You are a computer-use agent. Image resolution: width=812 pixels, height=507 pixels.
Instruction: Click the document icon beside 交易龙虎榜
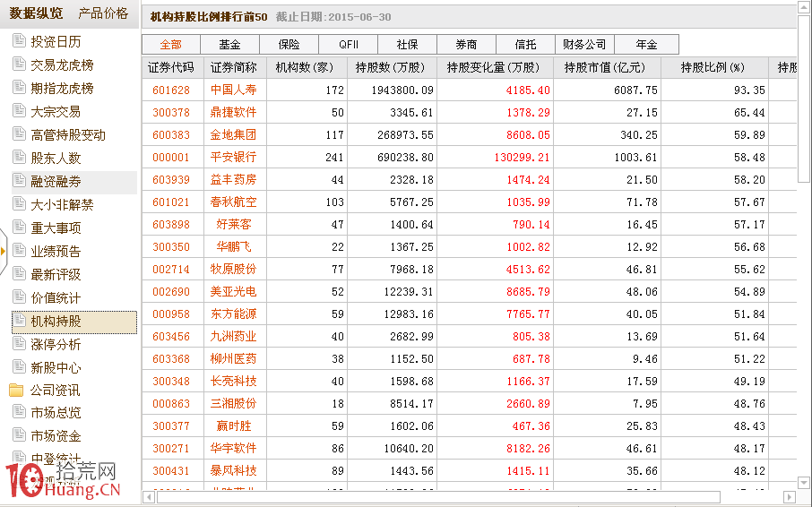(x=19, y=64)
